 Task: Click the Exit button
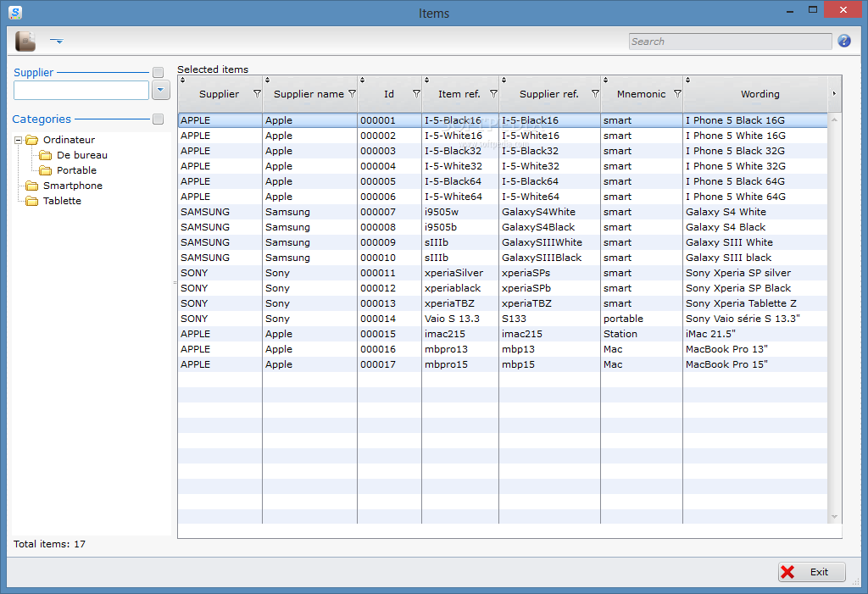tap(811, 572)
